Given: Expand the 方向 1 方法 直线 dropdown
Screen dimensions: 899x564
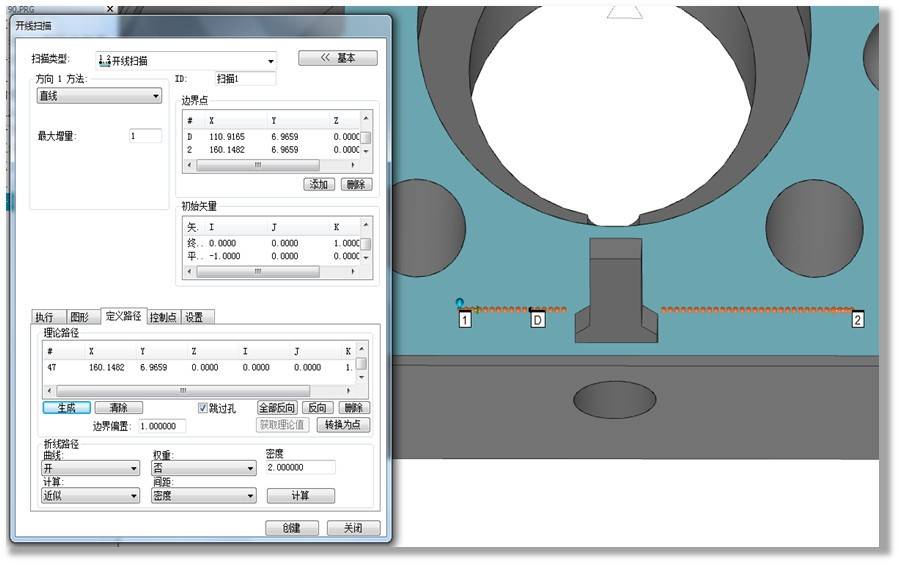Looking at the screenshot, I should tap(99, 96).
